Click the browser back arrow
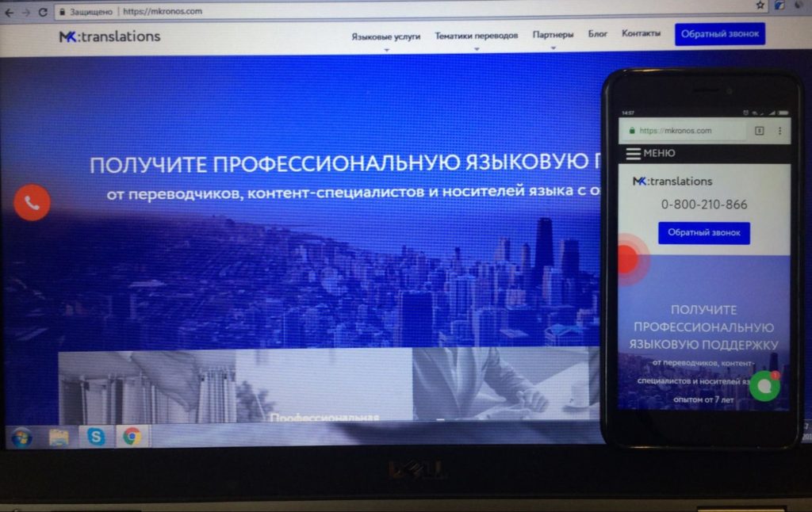Viewport: 812px width, 512px height. pos(10,13)
